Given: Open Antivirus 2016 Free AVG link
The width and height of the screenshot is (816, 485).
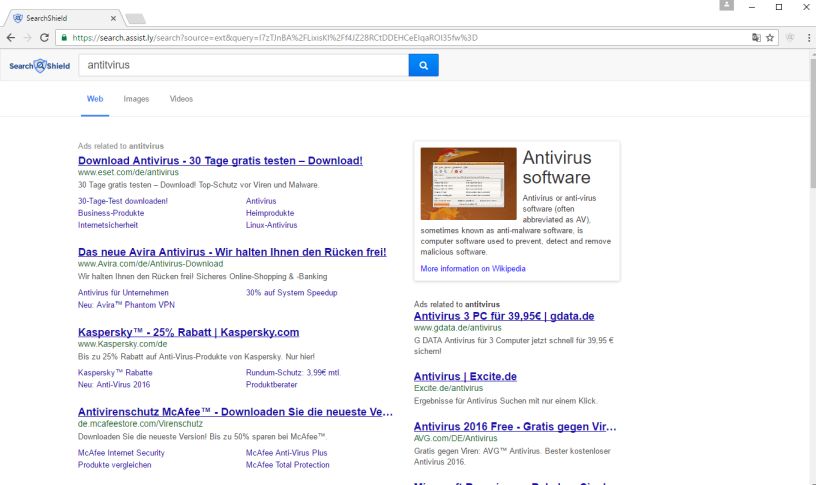Looking at the screenshot, I should click(515, 427).
